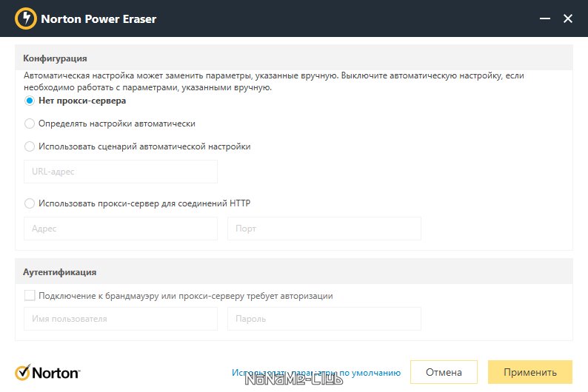This screenshot has width=588, height=392.
Task: Close the Norton Power Eraser window
Action: [x=568, y=18]
